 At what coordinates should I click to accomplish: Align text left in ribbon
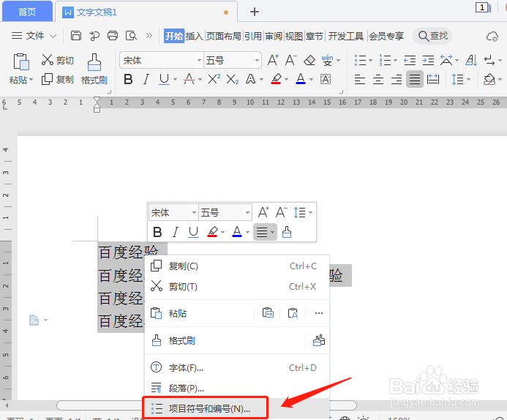[360, 79]
